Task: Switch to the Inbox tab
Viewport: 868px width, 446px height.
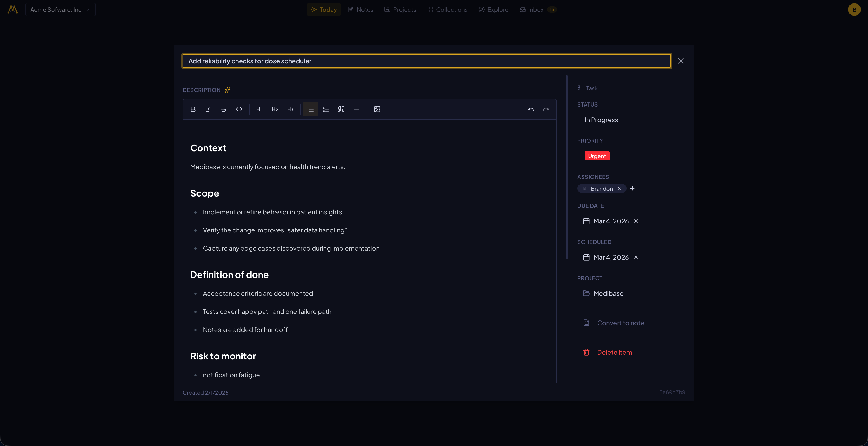Action: [535, 9]
